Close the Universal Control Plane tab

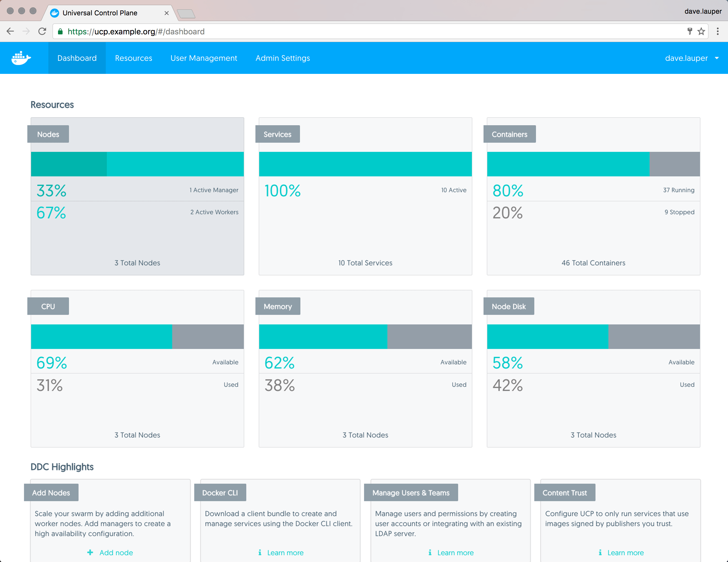[167, 13]
